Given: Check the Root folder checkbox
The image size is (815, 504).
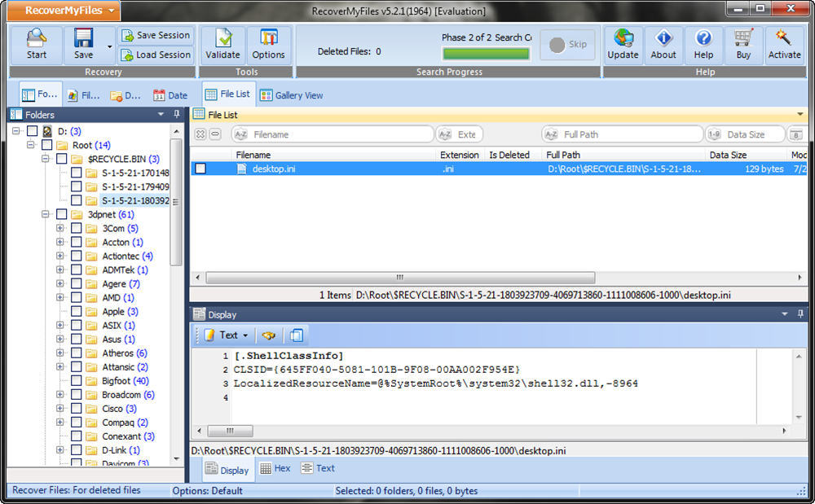Looking at the screenshot, I should point(46,145).
